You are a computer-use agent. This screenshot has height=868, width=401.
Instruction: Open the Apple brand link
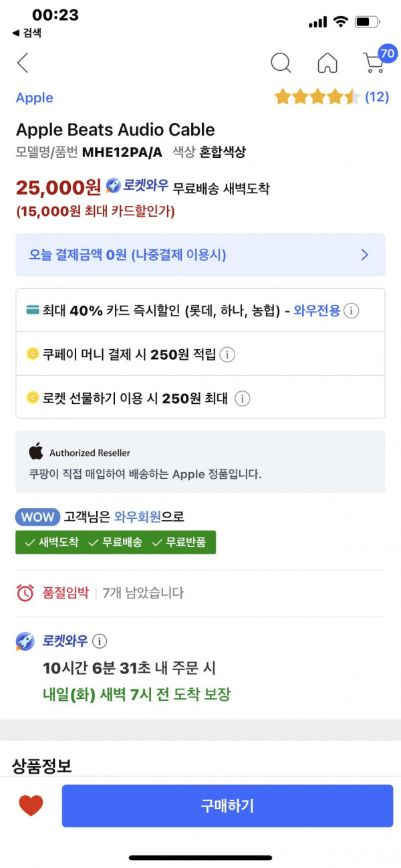coord(35,98)
